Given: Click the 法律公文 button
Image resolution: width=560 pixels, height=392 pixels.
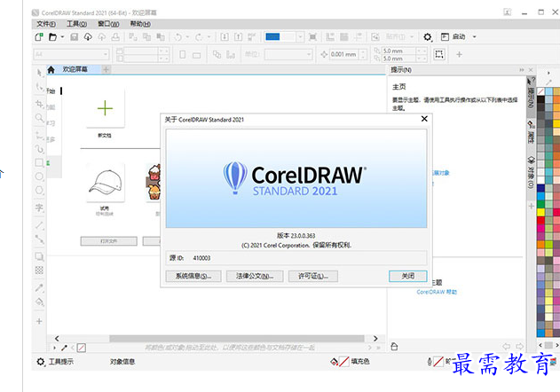Looking at the screenshot, I should (x=255, y=276).
